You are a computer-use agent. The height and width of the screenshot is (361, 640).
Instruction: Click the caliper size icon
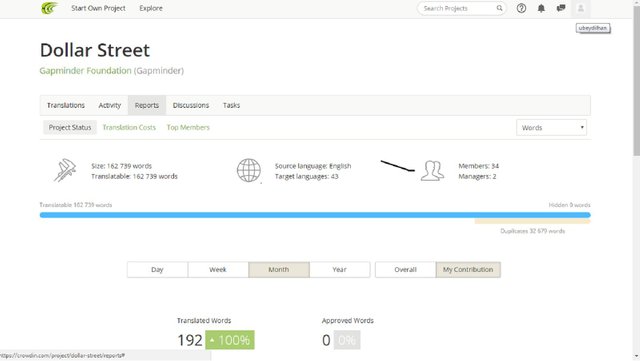pos(65,170)
